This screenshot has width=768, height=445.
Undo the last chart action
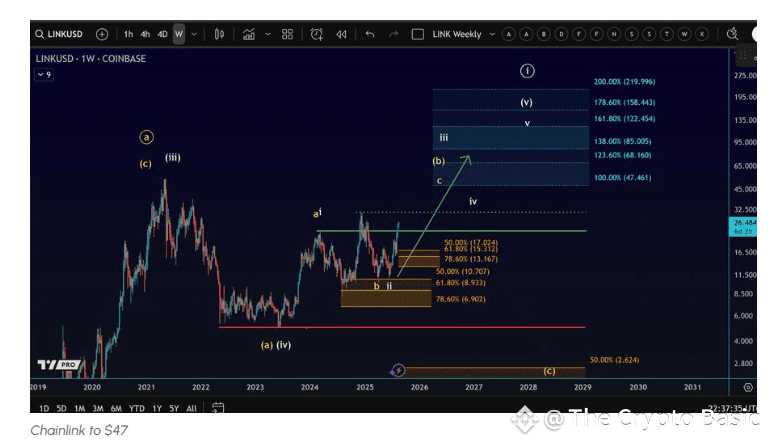[370, 34]
